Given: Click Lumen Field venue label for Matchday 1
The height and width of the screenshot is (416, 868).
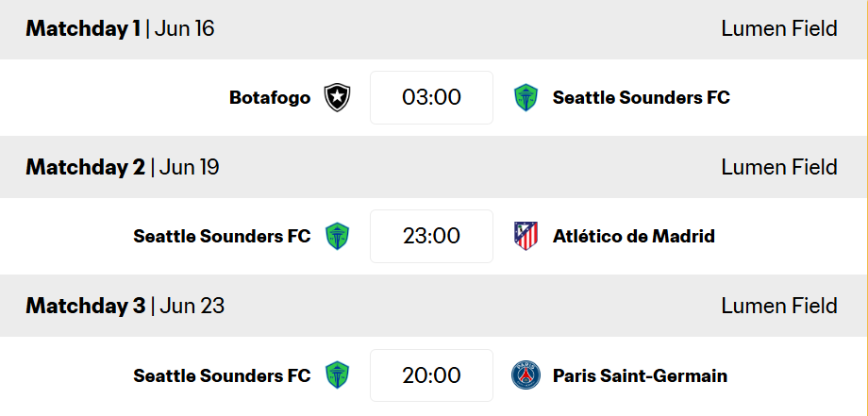Looking at the screenshot, I should tap(778, 28).
